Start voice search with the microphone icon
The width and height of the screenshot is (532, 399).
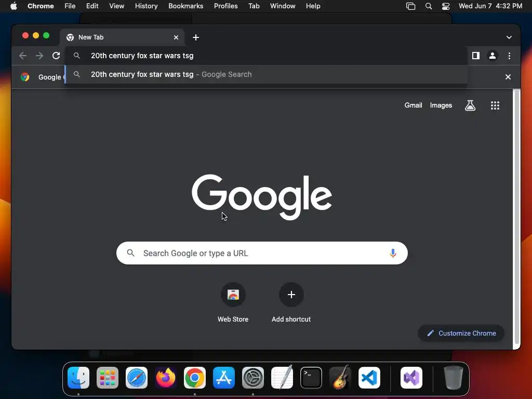pyautogui.click(x=393, y=253)
